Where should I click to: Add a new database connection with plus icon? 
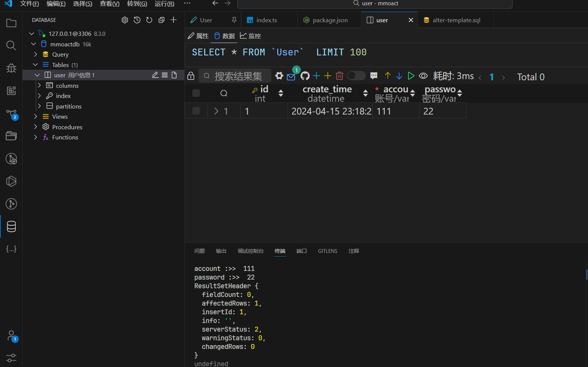tap(174, 20)
